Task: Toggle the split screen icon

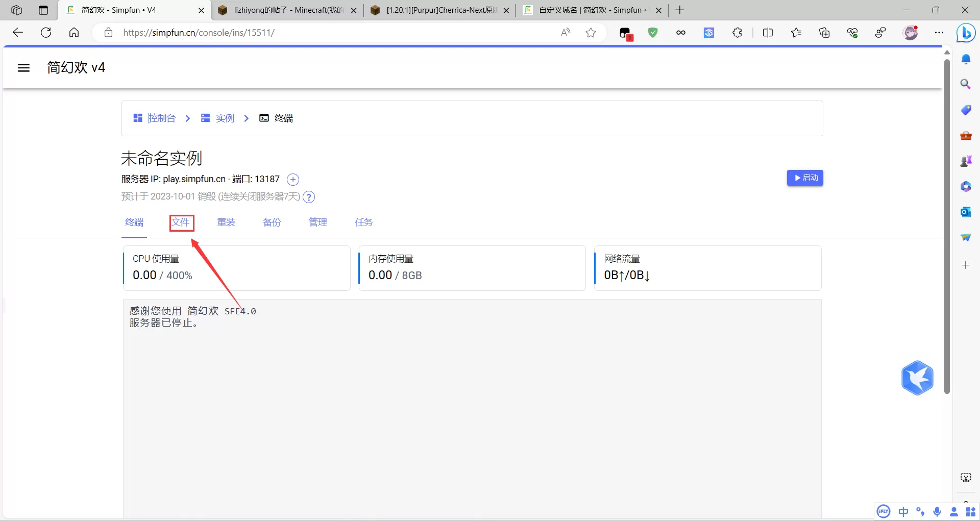Action: click(x=768, y=33)
